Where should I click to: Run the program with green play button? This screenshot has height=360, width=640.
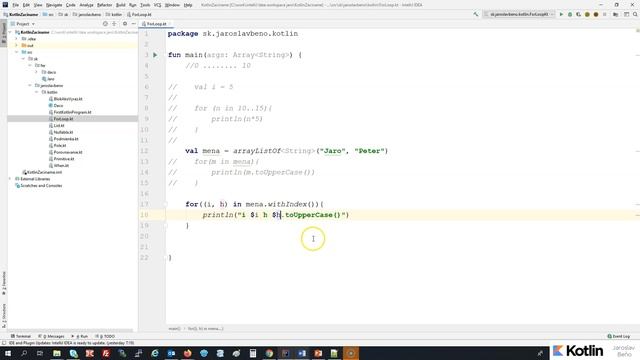[x=561, y=14]
